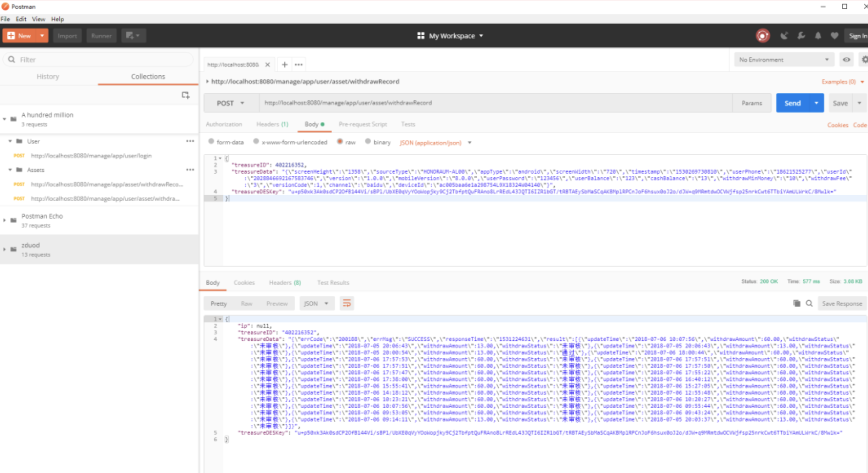Open the wrench settings icon
Image resolution: width=868 pixels, height=473 pixels.
click(x=801, y=36)
